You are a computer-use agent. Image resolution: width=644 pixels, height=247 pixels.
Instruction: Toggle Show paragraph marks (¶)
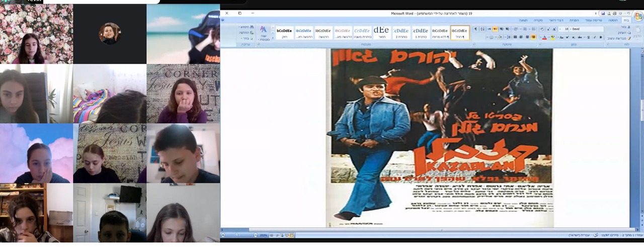tap(476, 29)
